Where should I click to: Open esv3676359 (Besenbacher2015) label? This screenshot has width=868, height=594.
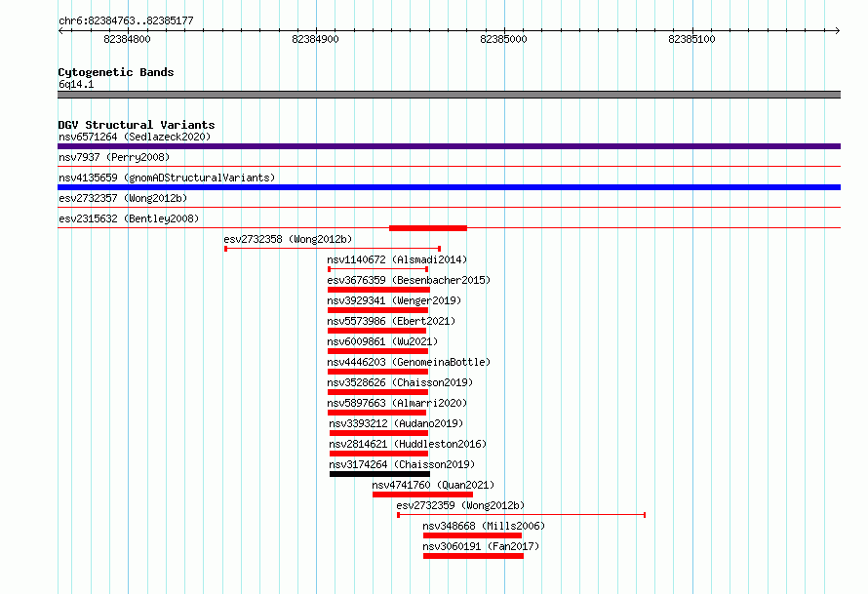click(409, 280)
